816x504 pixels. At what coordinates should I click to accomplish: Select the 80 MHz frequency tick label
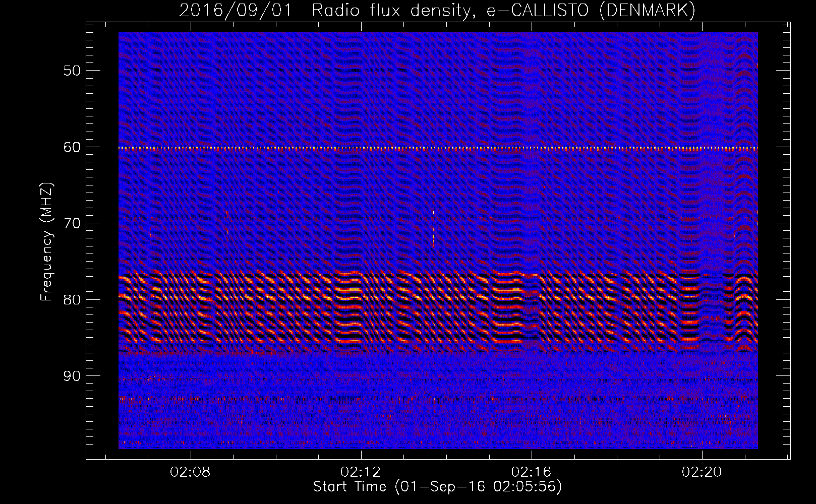click(x=72, y=299)
